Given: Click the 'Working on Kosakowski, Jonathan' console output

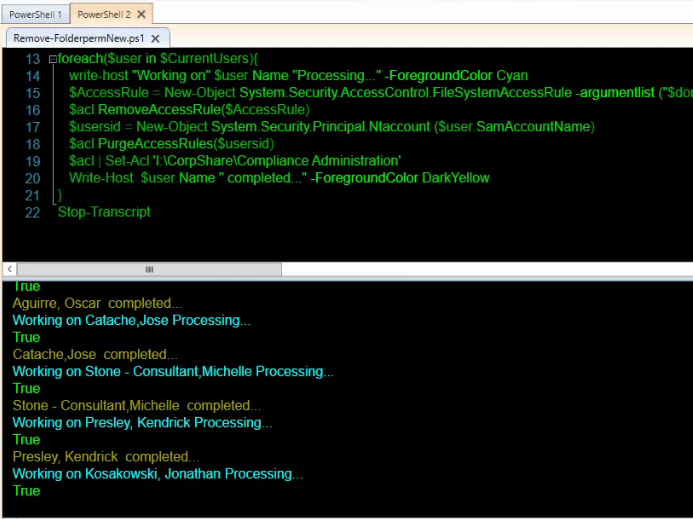Looking at the screenshot, I should point(157,474).
